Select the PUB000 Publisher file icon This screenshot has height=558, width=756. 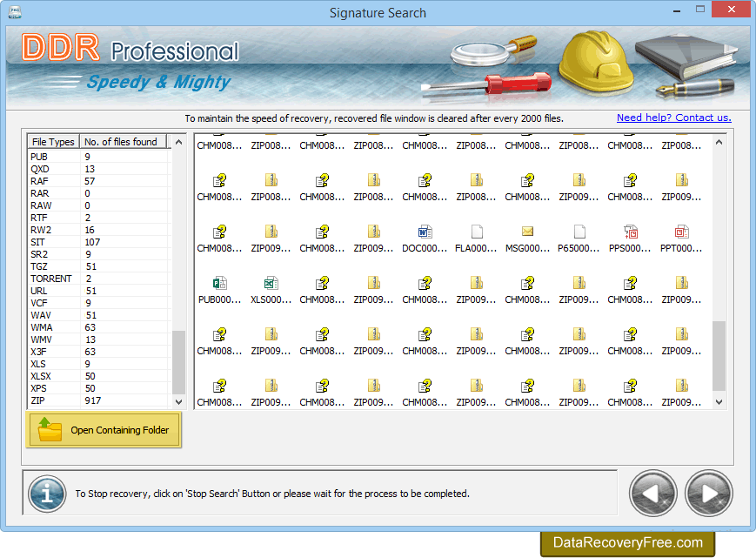(220, 283)
